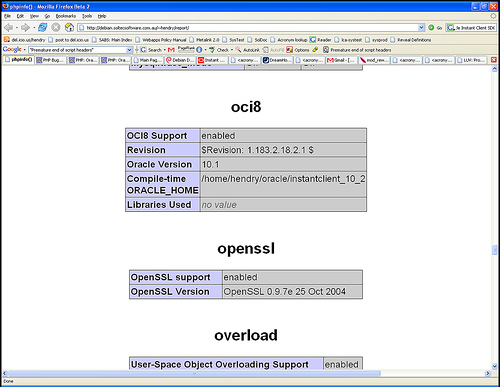500x387 pixels.
Task: Open the 'SABS: Main Index' bookmark
Action: 112,40
